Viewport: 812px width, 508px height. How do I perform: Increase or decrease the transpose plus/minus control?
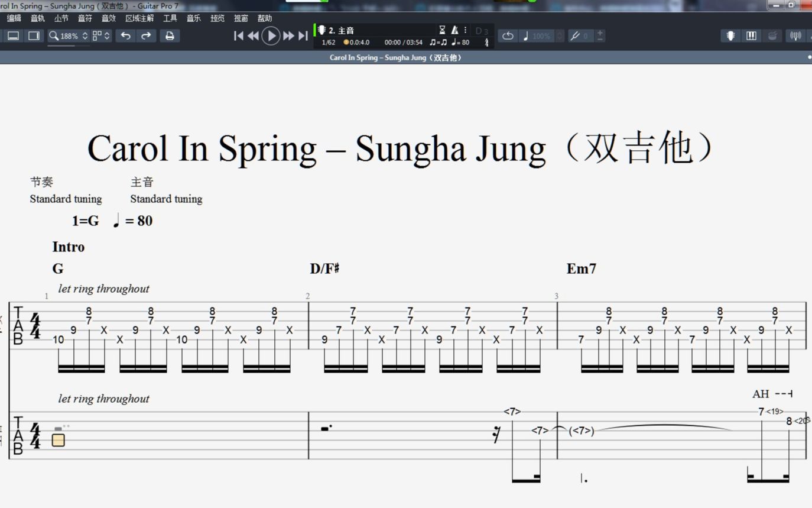(x=600, y=36)
